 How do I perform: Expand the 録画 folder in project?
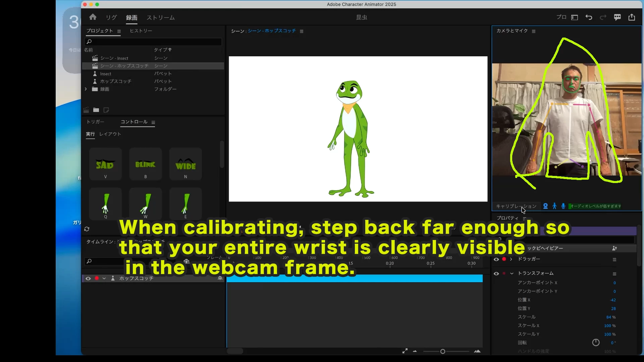pyautogui.click(x=86, y=89)
